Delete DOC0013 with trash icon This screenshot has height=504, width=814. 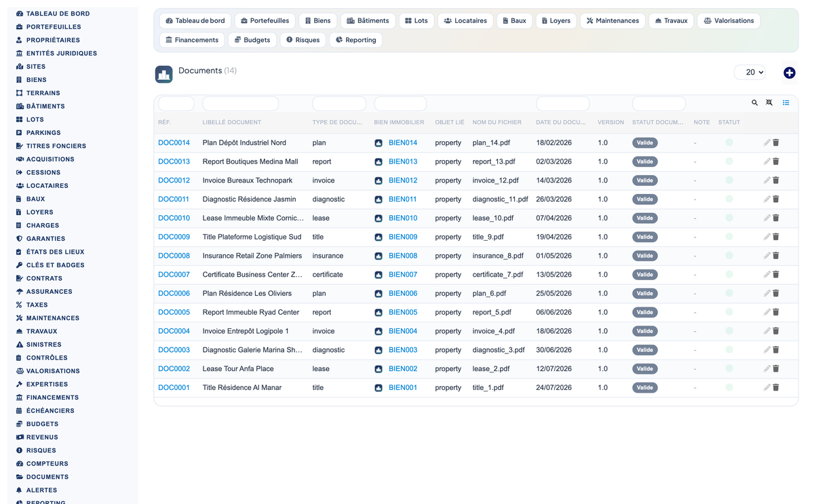coord(776,161)
